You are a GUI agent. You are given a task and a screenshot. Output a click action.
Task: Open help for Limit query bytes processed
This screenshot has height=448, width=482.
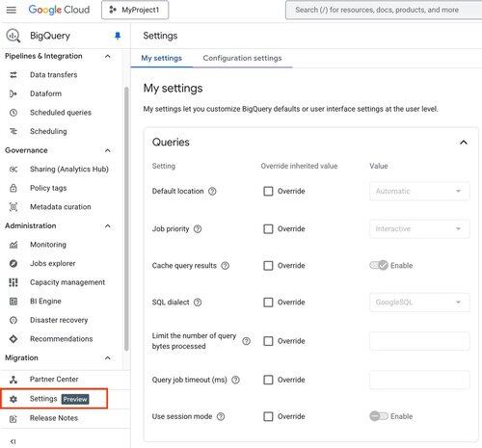coord(246,341)
